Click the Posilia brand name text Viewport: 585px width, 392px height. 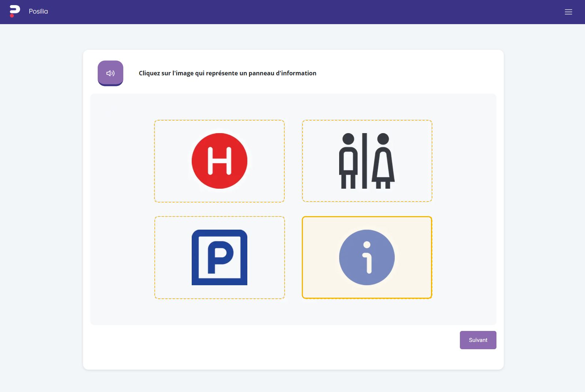[38, 11]
